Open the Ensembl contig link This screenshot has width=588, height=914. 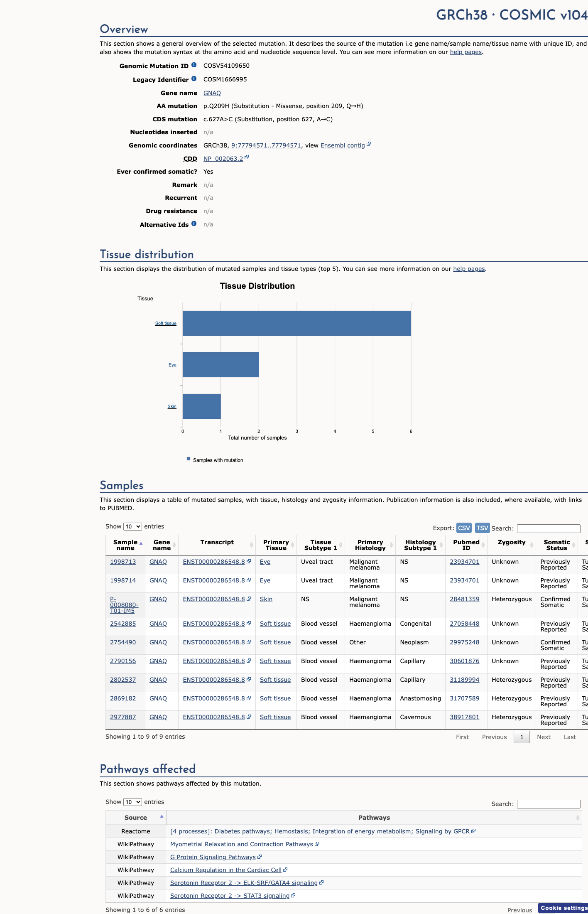point(343,145)
